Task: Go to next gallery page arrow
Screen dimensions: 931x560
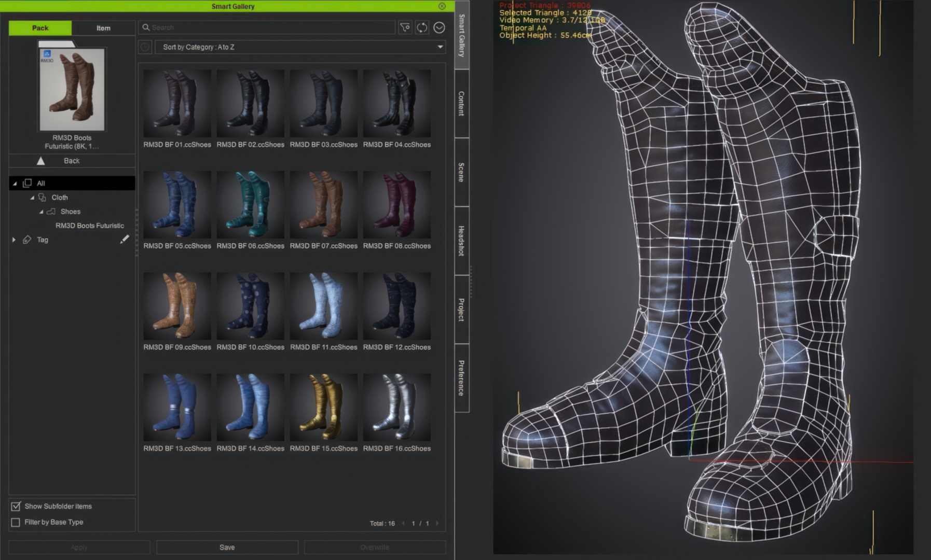Action: [x=437, y=523]
